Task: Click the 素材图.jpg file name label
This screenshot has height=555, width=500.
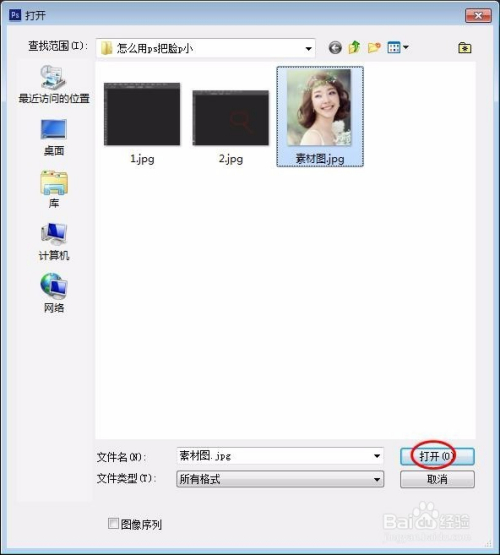Action: click(x=320, y=159)
